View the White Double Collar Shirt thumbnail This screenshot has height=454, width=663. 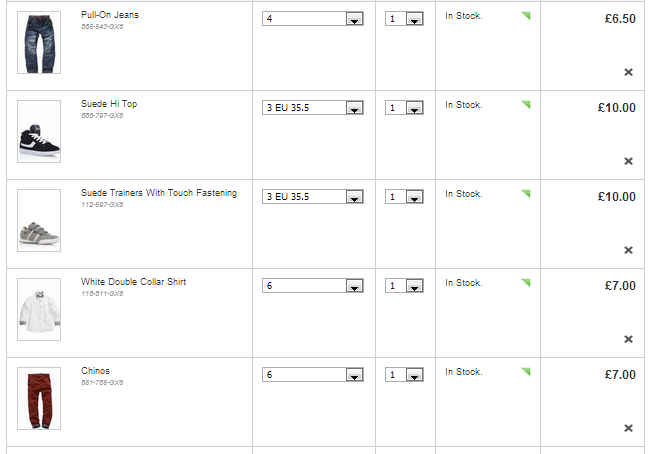39,310
